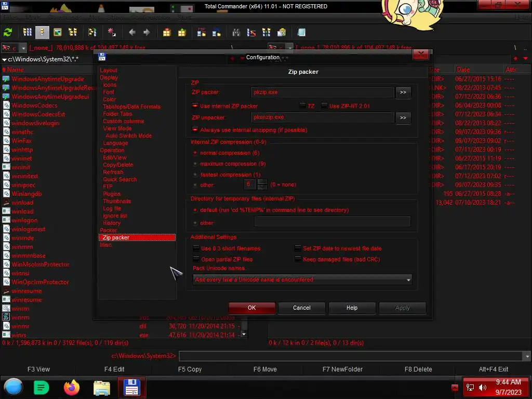Screen dimensions: 532x399
Task: Select fastest compression (1) radio
Action: point(195,175)
